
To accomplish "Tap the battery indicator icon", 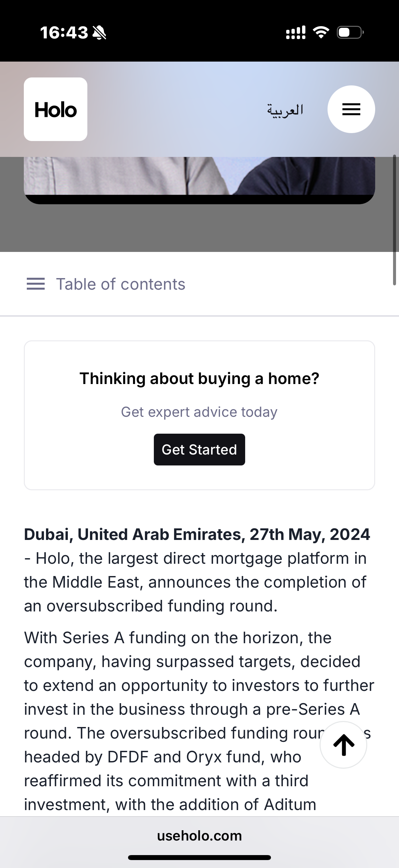I will [350, 32].
